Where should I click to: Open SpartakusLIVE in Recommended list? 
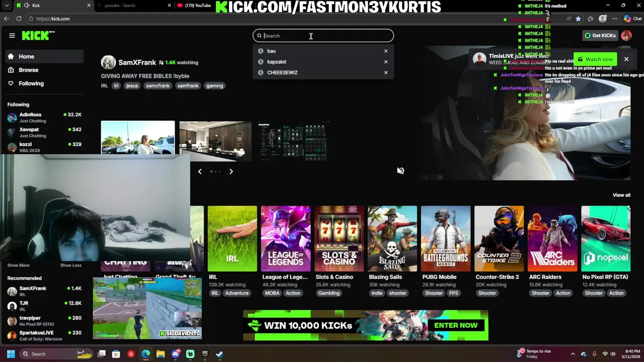point(45,335)
